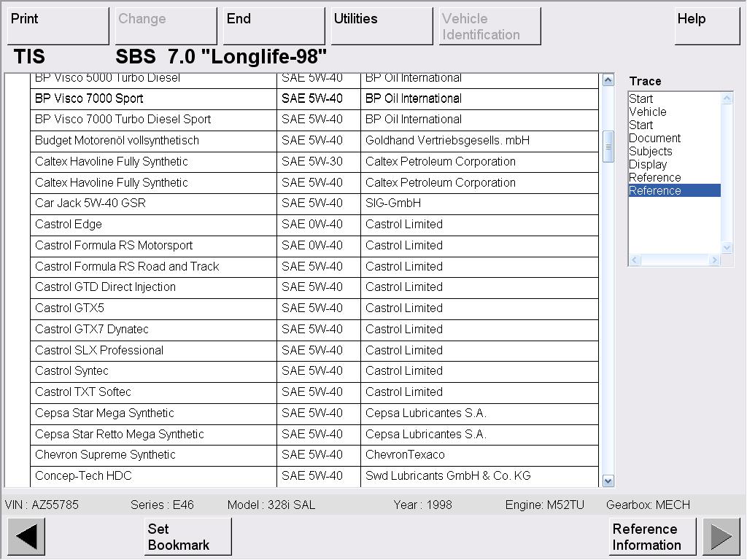Click Trace list scroll-up arrow

click(727, 98)
